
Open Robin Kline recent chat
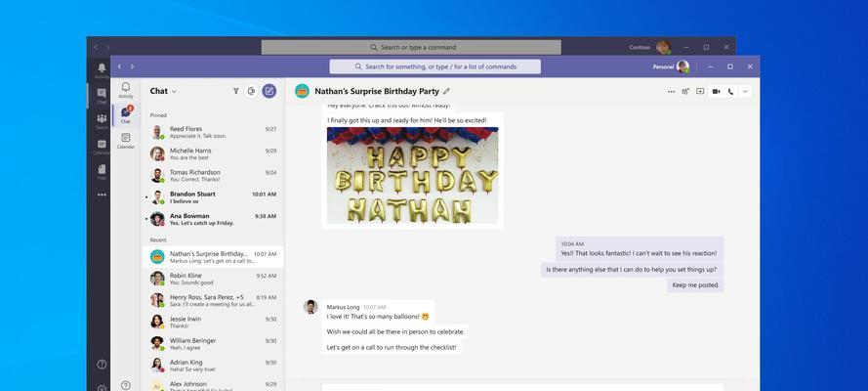pos(213,279)
